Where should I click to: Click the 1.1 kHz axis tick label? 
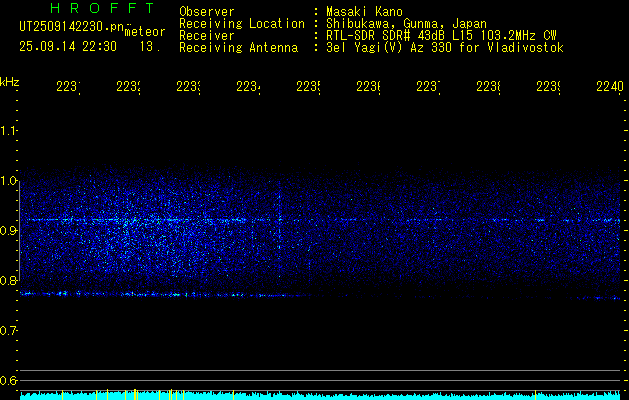[x=8, y=130]
